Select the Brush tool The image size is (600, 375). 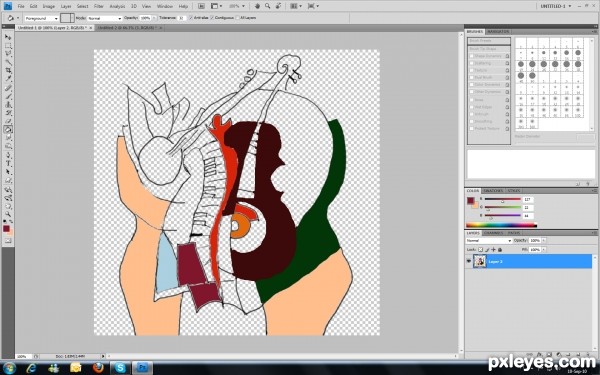click(8, 96)
